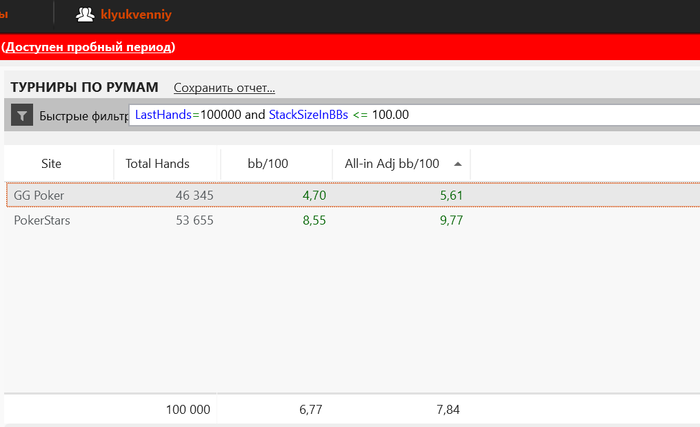Click the Сохранить отчет... link
Screen dimensions: 700x427
[224, 88]
